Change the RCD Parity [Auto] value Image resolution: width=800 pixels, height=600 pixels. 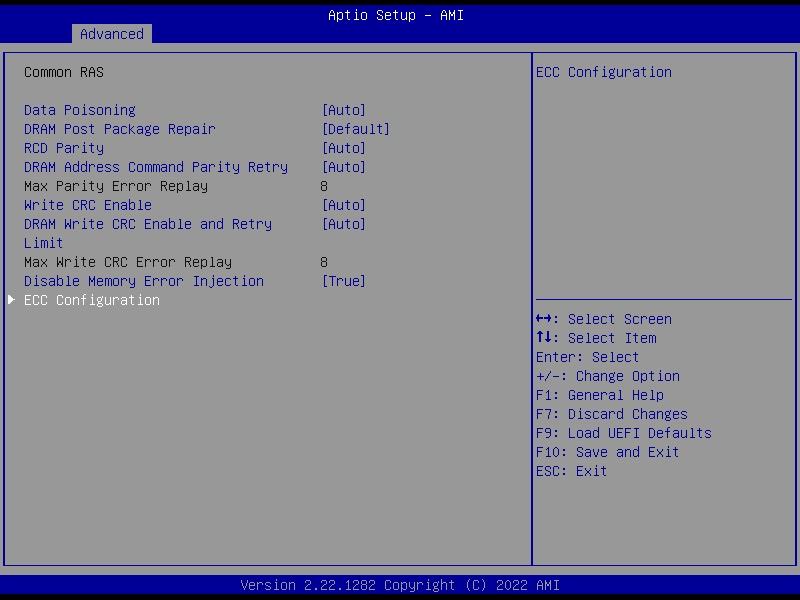tap(344, 148)
